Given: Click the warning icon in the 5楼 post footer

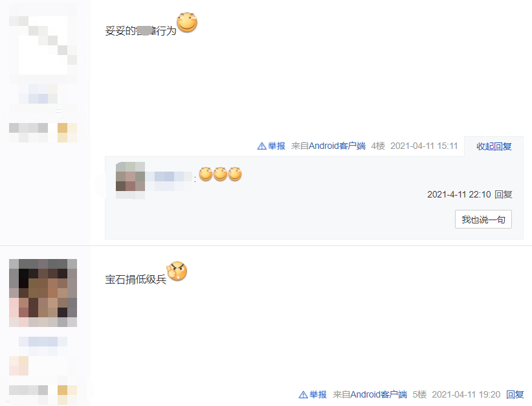Looking at the screenshot, I should pos(304,395).
